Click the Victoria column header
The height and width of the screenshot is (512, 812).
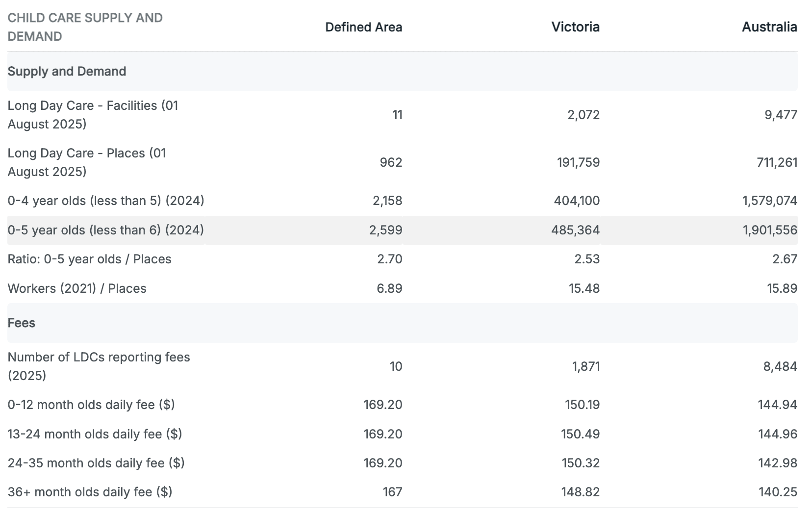point(575,27)
